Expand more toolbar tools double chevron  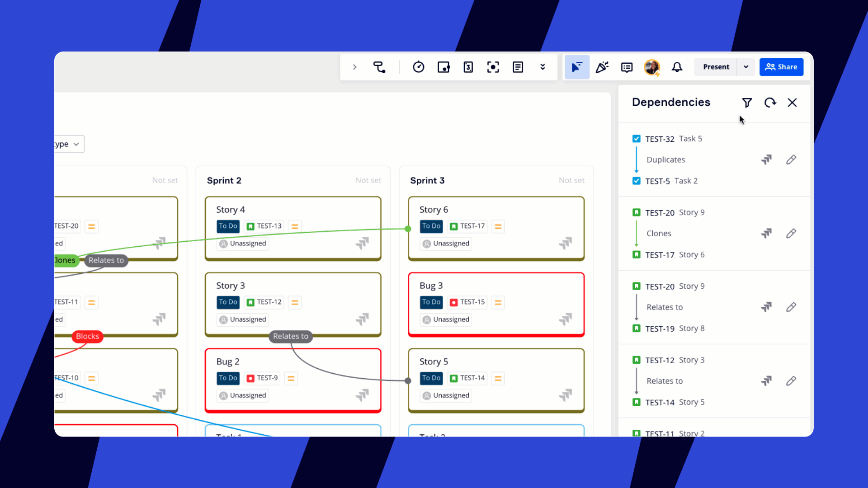click(x=542, y=67)
